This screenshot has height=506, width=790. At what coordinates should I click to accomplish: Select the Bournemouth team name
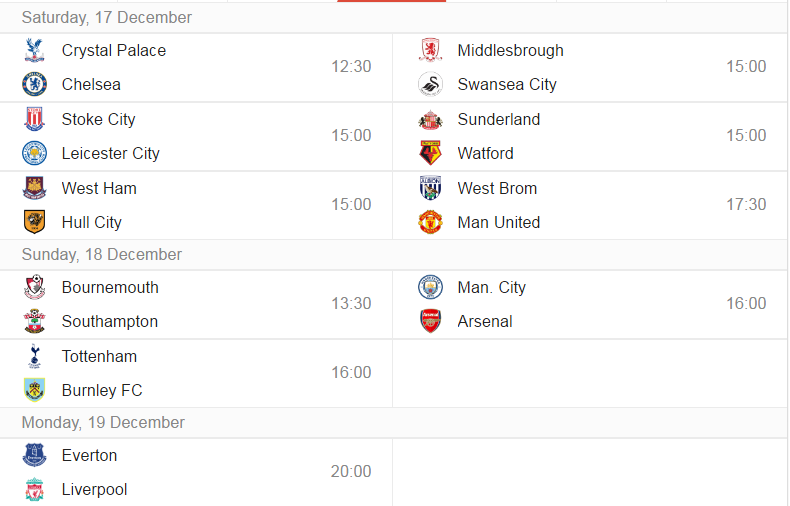coord(110,287)
